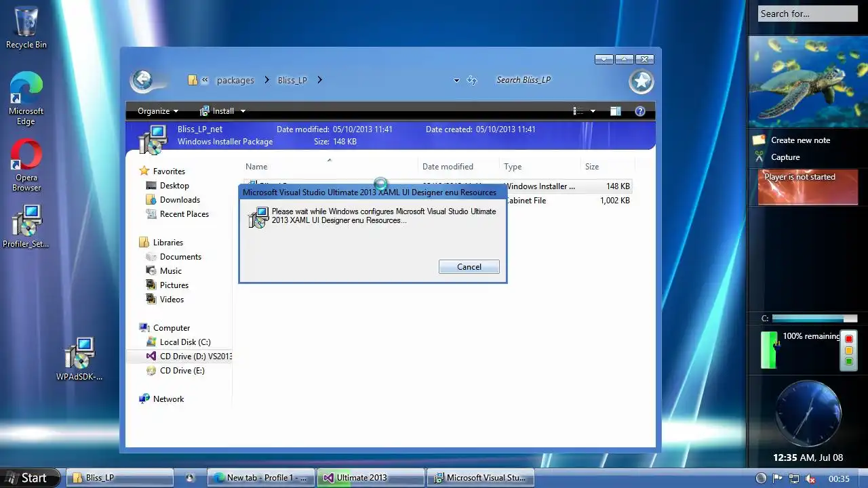Switch to Ultimate 2013 taskbar item

point(371,478)
